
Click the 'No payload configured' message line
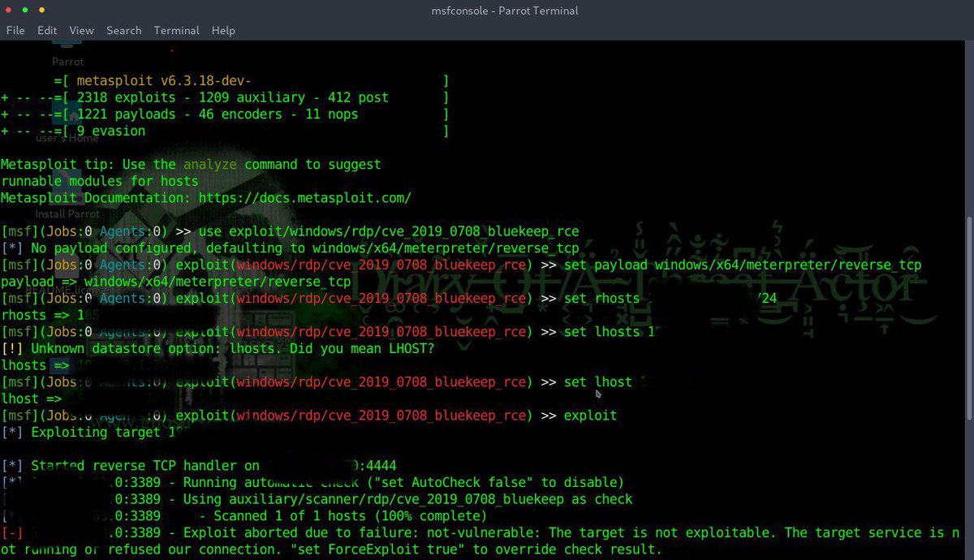290,248
